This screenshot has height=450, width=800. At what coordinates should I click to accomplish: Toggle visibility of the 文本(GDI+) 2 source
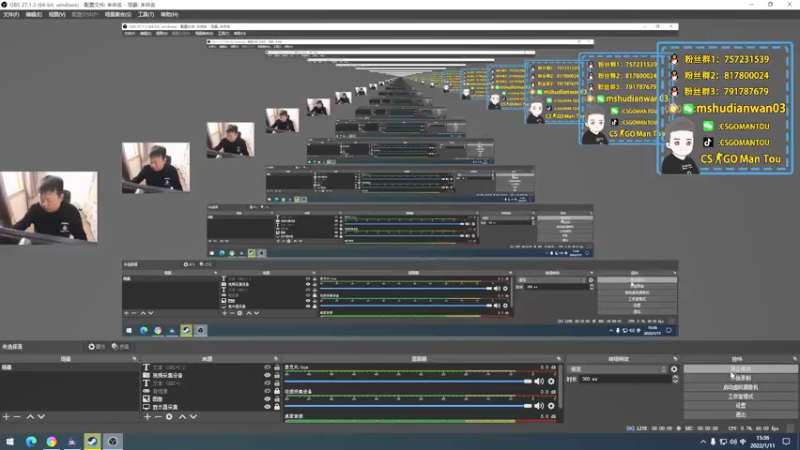tap(267, 367)
